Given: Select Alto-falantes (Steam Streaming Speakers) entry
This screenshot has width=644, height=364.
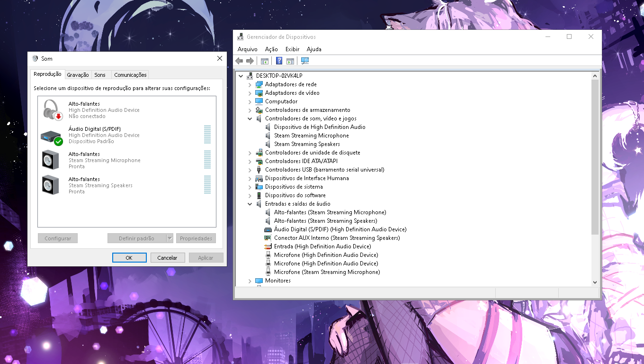Looking at the screenshot, I should tap(325, 221).
